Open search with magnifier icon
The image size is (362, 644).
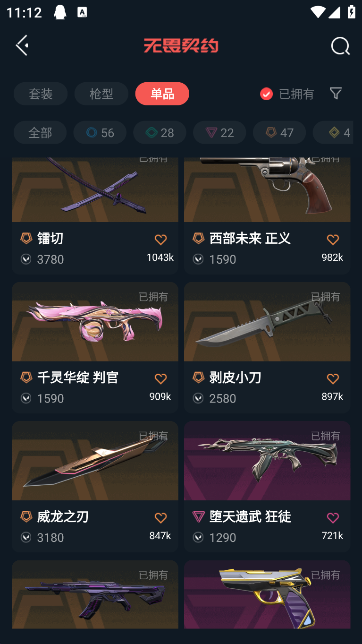[x=340, y=46]
